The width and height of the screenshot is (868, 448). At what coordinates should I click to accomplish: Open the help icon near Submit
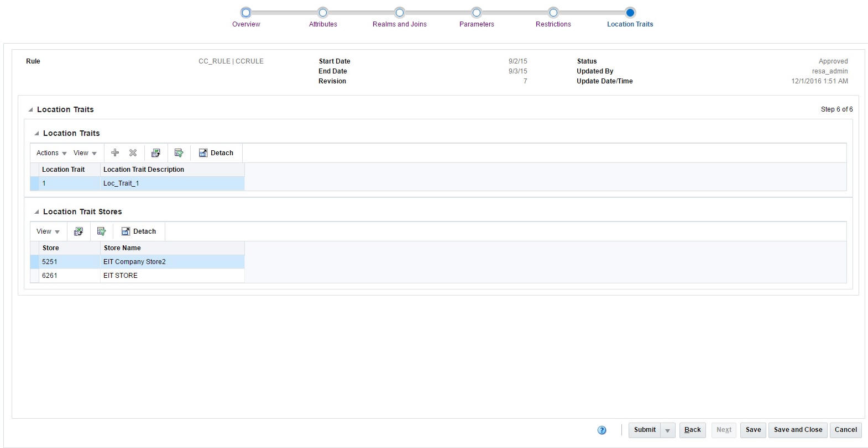[602, 430]
